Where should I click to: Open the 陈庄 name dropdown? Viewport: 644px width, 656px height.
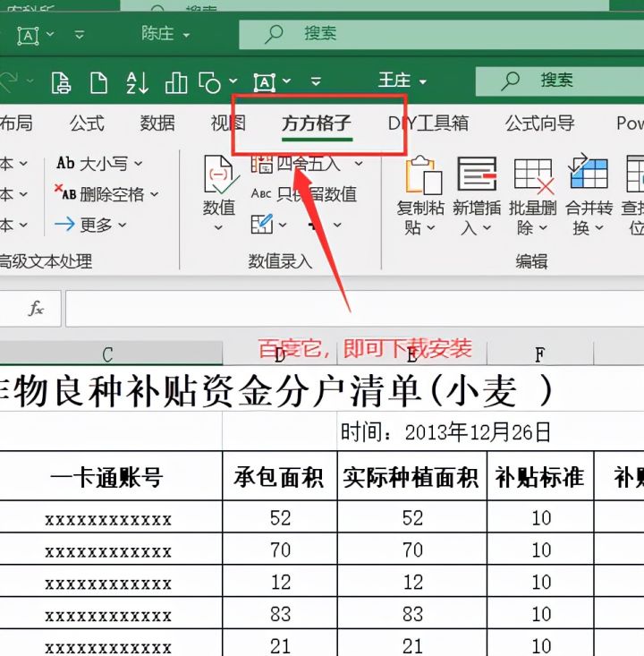pos(186,35)
